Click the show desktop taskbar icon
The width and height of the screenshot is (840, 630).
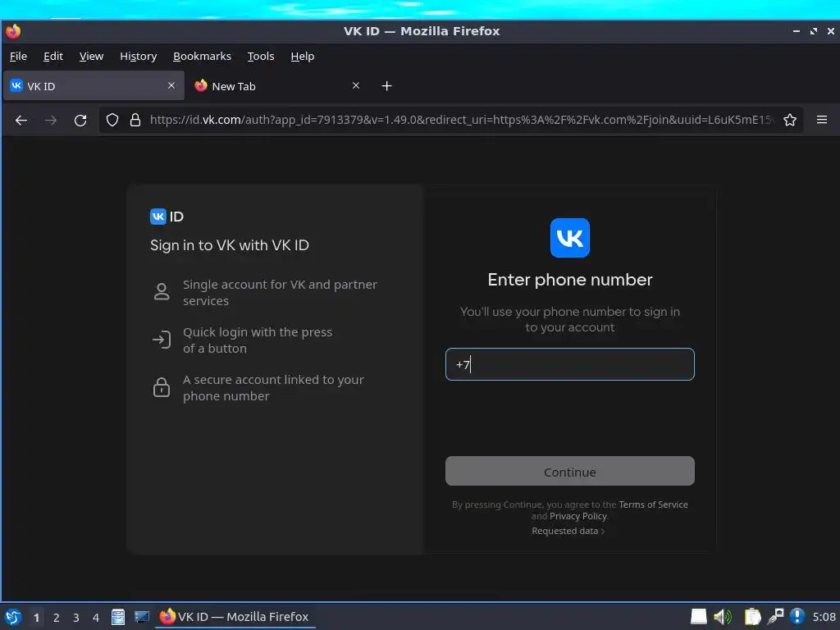point(141,617)
